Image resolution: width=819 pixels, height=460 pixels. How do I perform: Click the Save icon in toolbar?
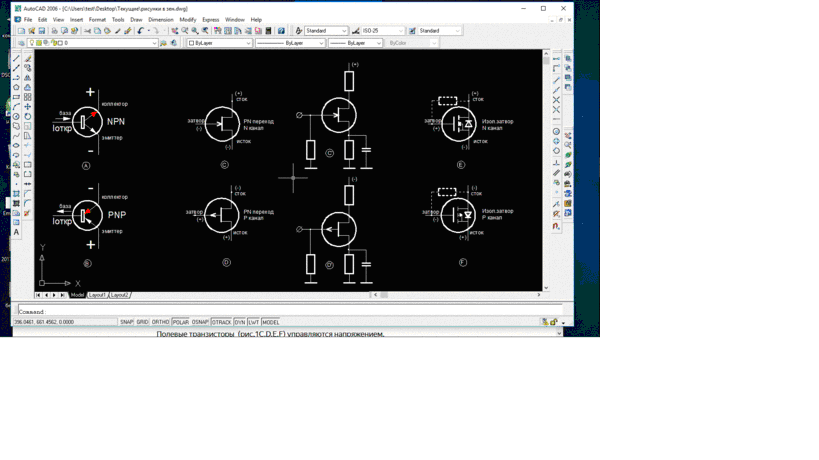(42, 31)
